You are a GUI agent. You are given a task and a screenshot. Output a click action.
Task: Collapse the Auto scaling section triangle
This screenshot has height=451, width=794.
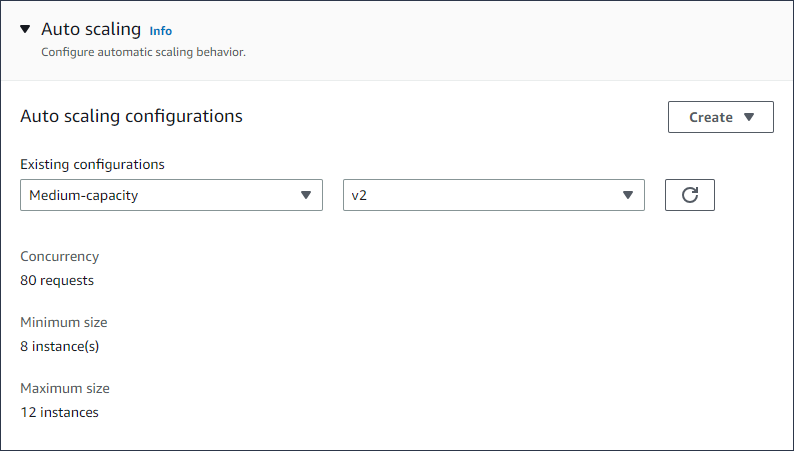click(x=26, y=30)
